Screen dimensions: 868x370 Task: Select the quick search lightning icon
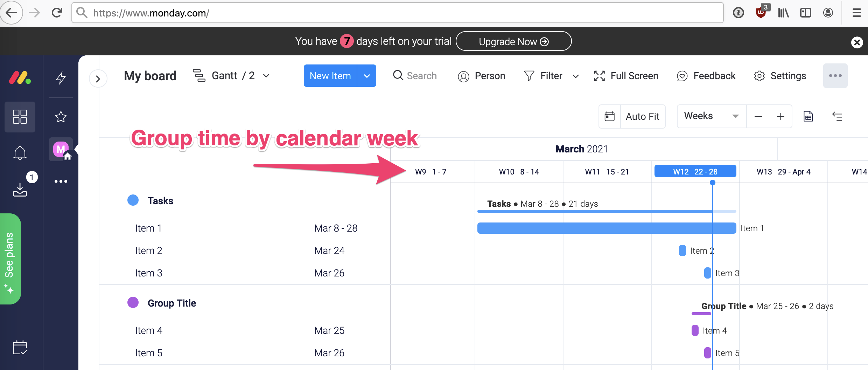61,78
